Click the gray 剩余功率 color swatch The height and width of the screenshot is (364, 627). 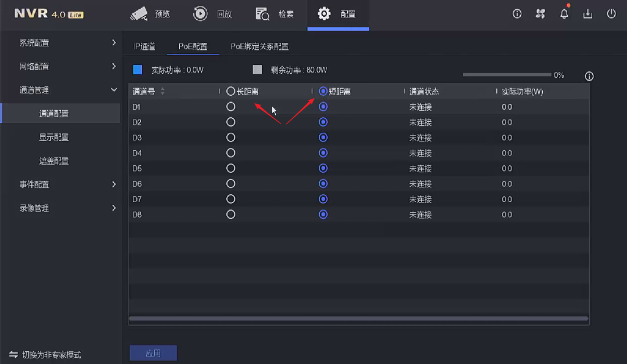click(257, 70)
